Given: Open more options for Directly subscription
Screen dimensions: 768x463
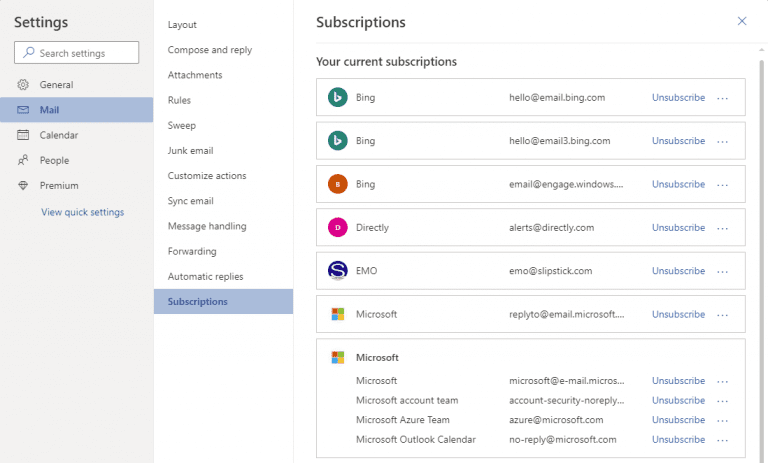Looking at the screenshot, I should click(x=723, y=228).
